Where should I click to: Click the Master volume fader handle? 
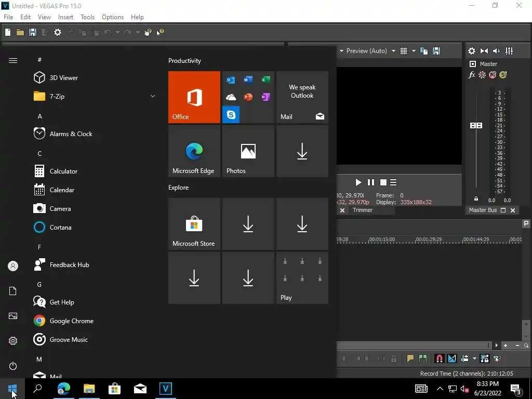(x=476, y=126)
